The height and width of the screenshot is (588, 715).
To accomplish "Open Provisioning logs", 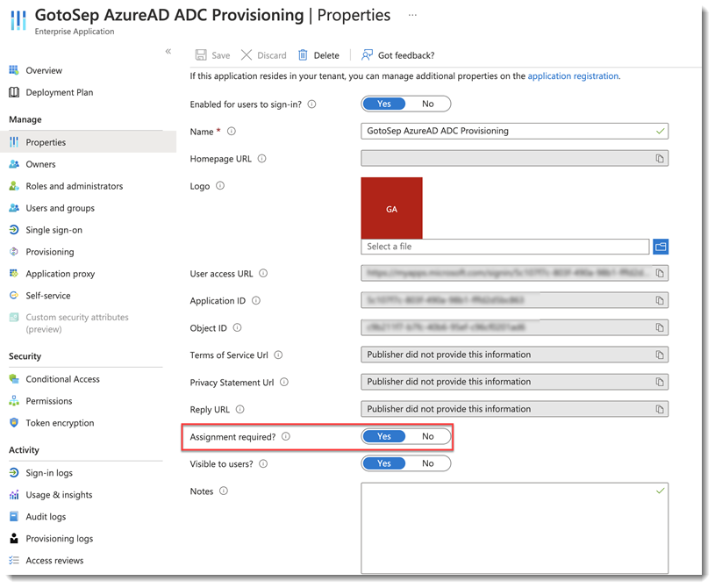I will point(60,539).
